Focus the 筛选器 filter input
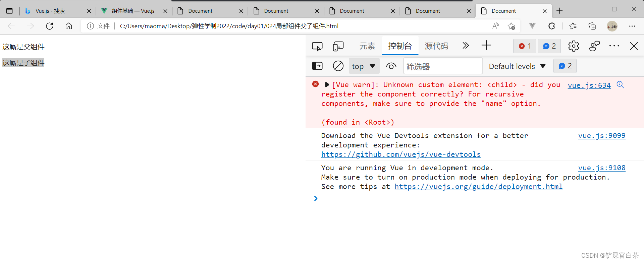Viewport: 644px width, 262px height. click(x=443, y=66)
